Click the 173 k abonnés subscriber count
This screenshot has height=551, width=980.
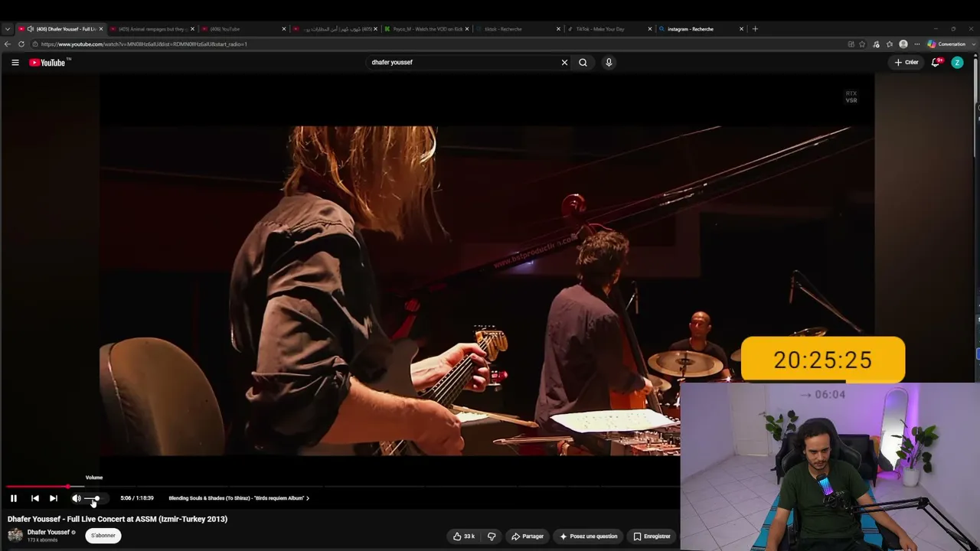pos(43,540)
